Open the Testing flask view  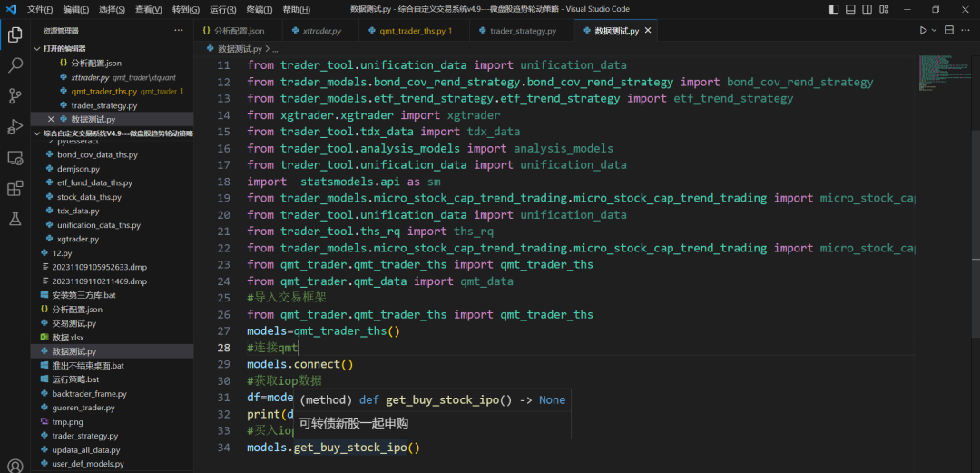coord(15,219)
